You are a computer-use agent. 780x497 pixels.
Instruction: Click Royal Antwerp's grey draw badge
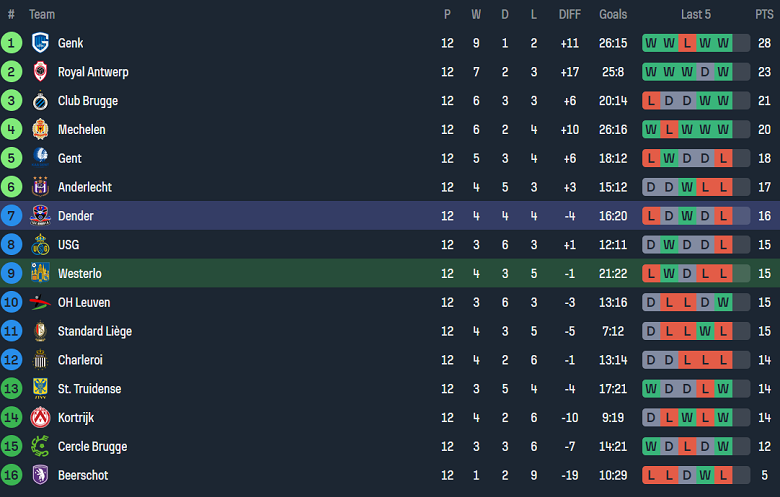click(704, 72)
